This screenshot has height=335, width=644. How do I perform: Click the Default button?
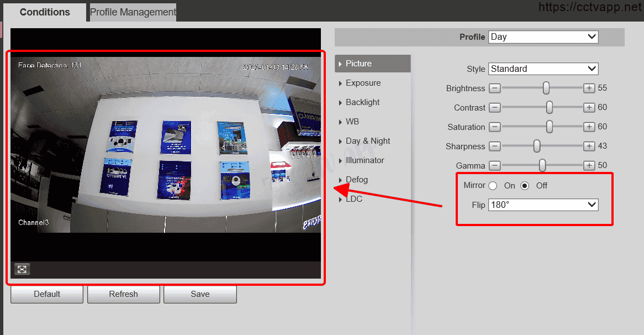coord(47,294)
